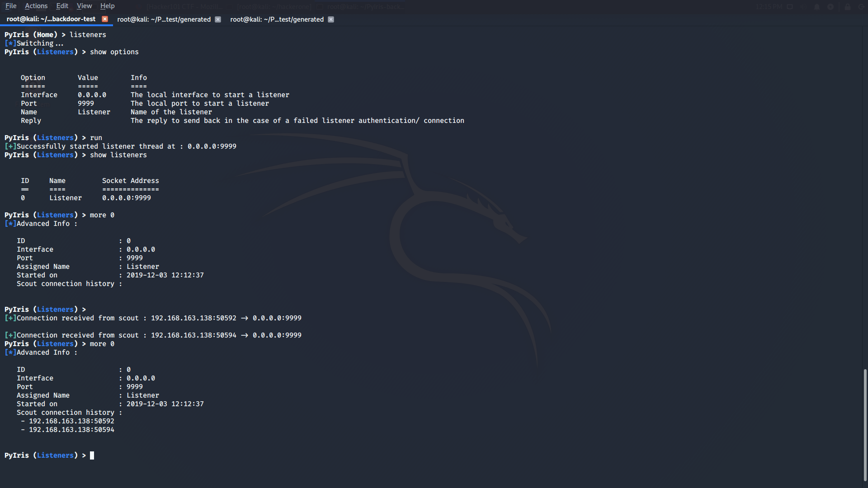Click the "listeners" command after Home prompt
Viewport: 868px width, 488px height.
pyautogui.click(x=88, y=35)
